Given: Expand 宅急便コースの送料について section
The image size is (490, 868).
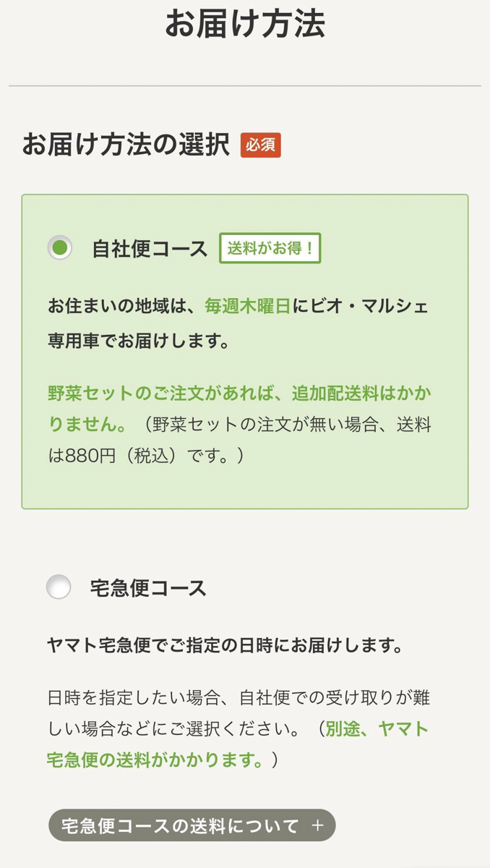Looking at the screenshot, I should pos(181,825).
